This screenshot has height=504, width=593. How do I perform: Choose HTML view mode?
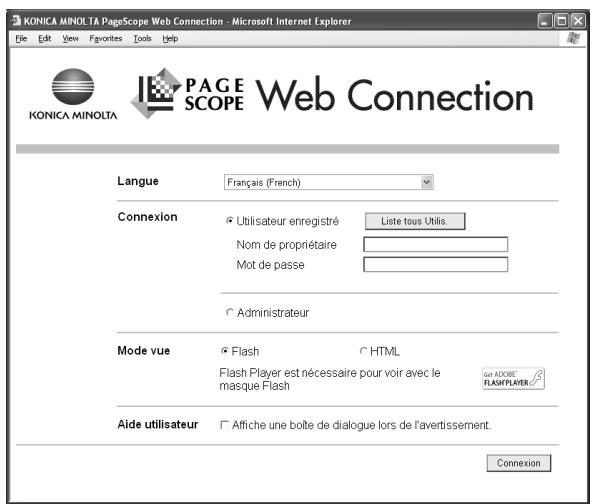363,351
